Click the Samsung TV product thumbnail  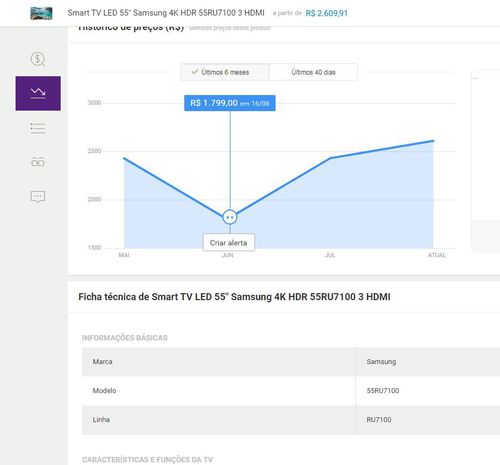pos(41,13)
